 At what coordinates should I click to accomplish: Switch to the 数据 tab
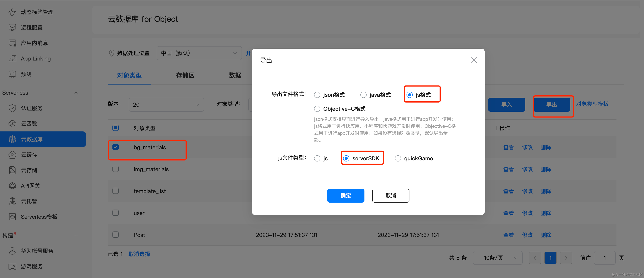[x=235, y=75]
